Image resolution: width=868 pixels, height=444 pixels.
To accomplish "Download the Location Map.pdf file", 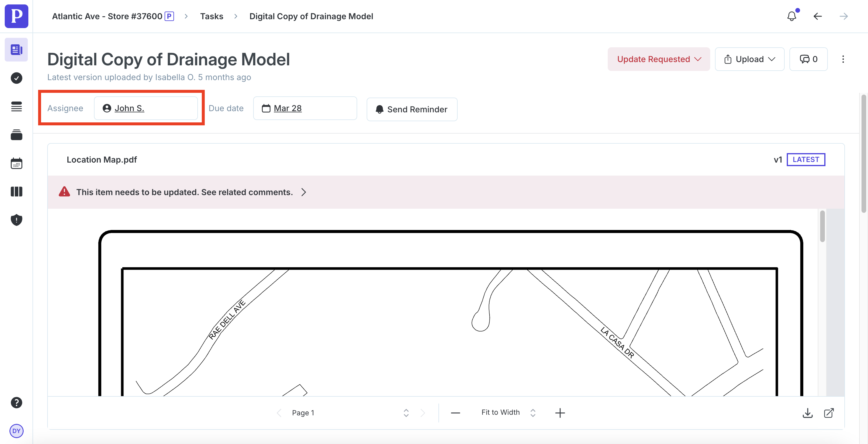I will click(807, 413).
